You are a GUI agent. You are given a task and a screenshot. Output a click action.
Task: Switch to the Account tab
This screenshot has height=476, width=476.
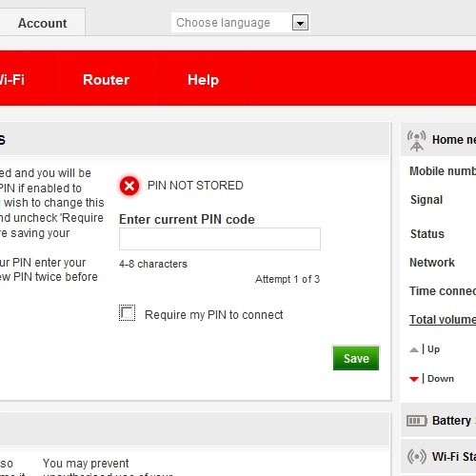(42, 23)
